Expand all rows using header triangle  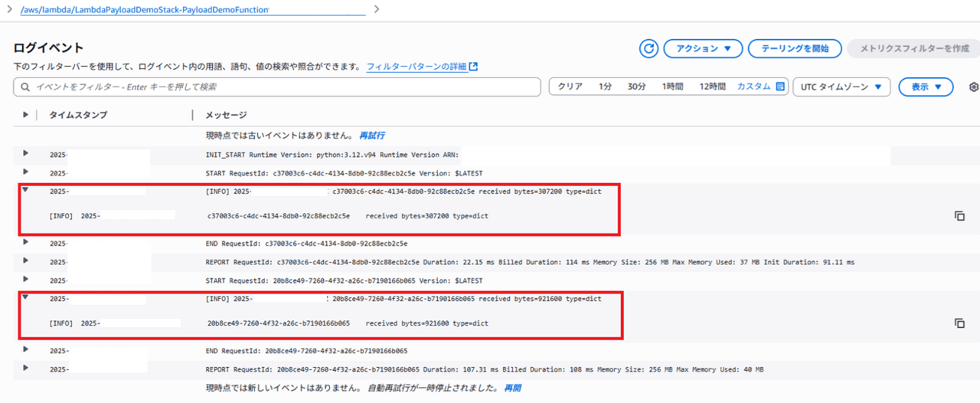(25, 115)
